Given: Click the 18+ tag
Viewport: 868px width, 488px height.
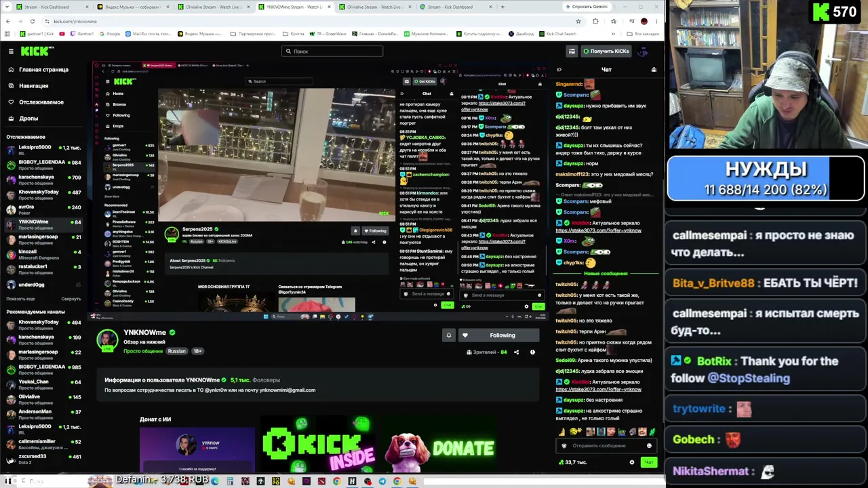Looking at the screenshot, I should [197, 351].
